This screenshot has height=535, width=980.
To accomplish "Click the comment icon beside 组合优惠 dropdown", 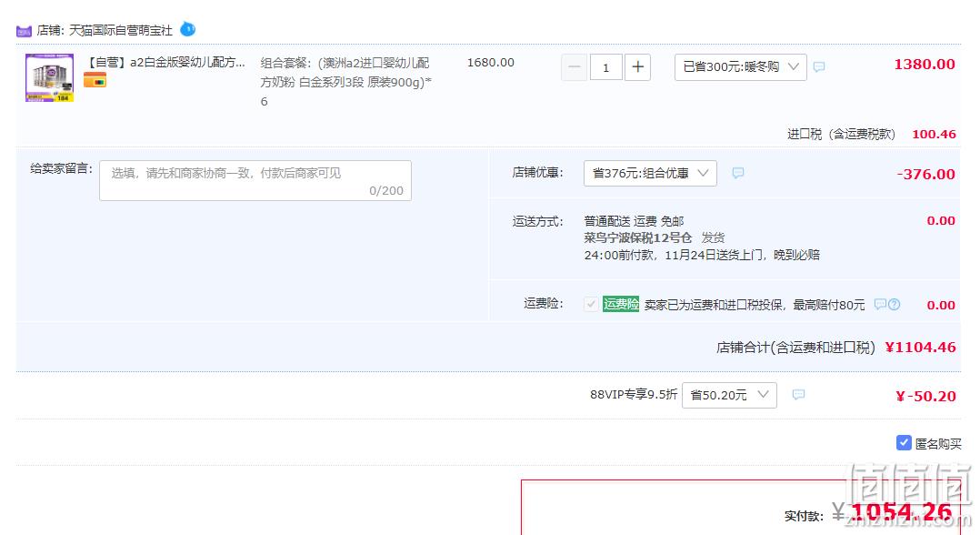I will point(738,173).
